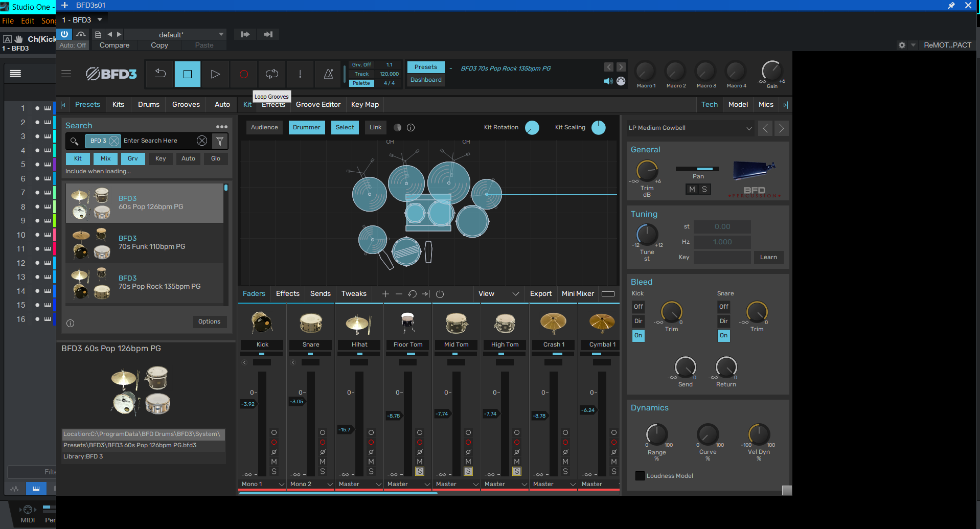Open the BFD3 hamburger menu
Screen dimensions: 980x529
pos(66,74)
